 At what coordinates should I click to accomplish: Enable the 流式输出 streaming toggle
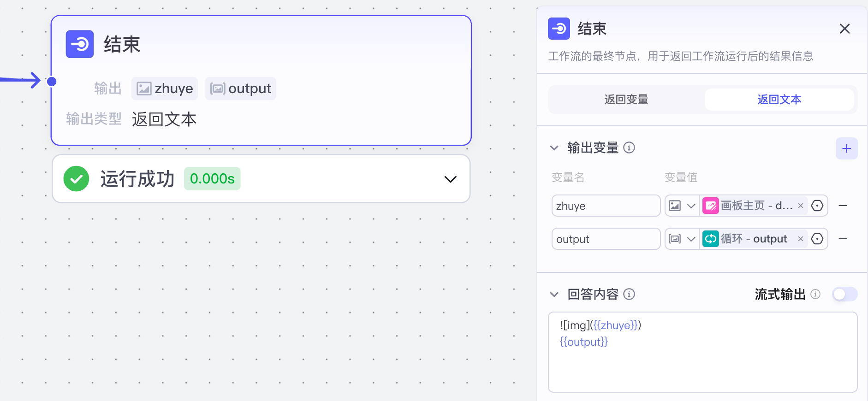point(844,294)
